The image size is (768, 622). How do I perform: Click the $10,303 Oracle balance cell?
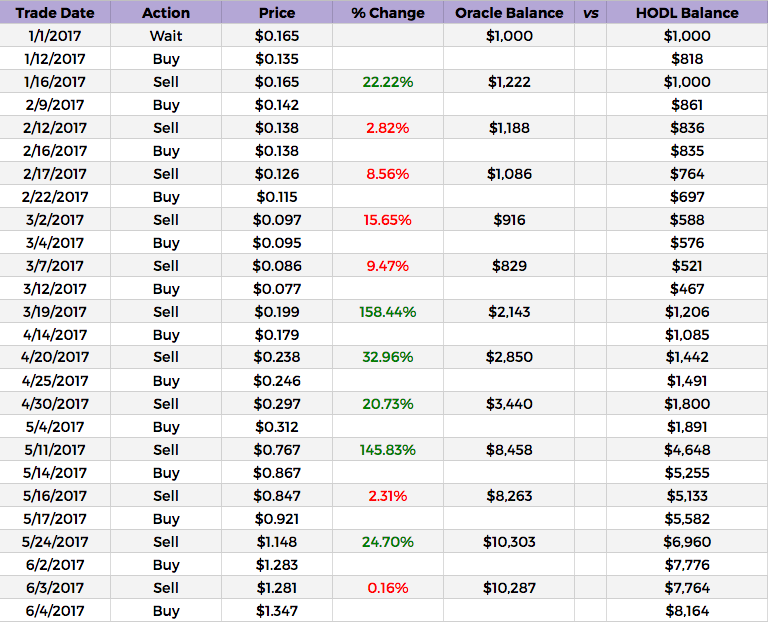click(x=509, y=542)
